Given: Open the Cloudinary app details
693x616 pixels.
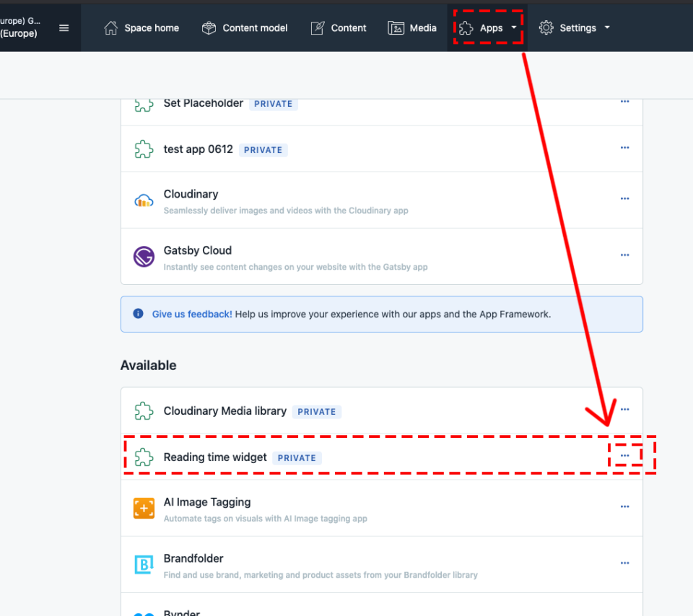Looking at the screenshot, I should (x=191, y=194).
